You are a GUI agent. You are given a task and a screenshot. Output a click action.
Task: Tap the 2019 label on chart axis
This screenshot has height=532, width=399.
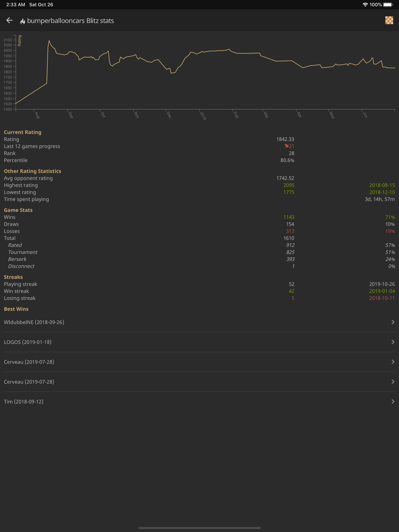(x=203, y=116)
